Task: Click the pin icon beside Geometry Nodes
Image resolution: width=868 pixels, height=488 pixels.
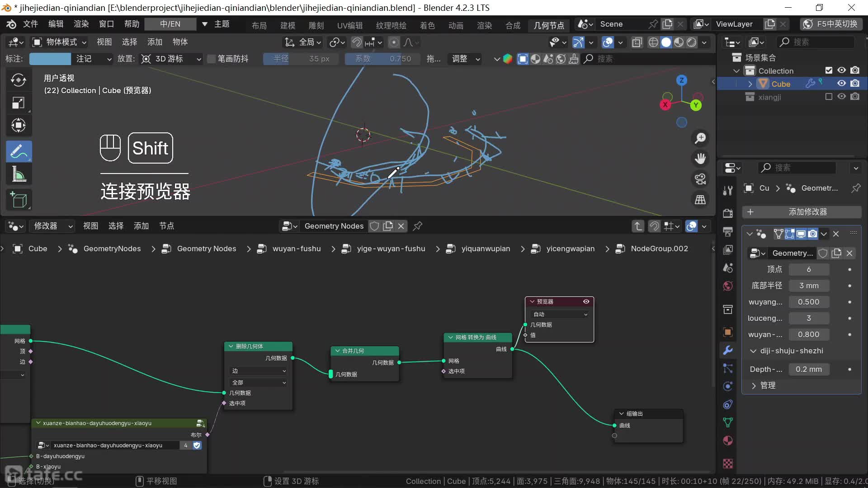Action: (418, 226)
